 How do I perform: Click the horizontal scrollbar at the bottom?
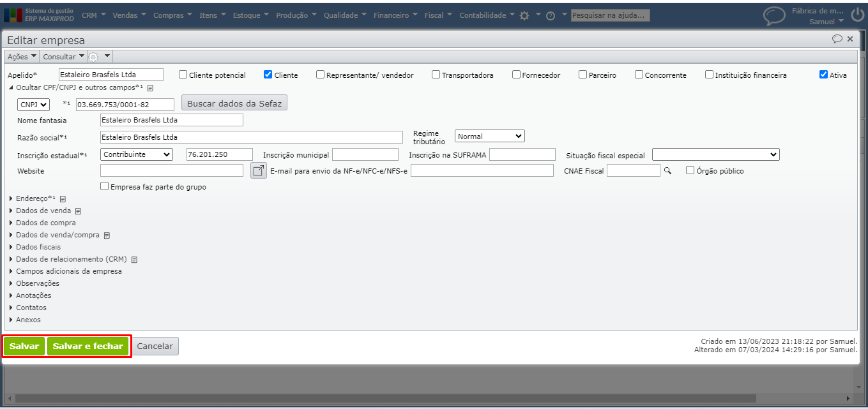pos(428,399)
